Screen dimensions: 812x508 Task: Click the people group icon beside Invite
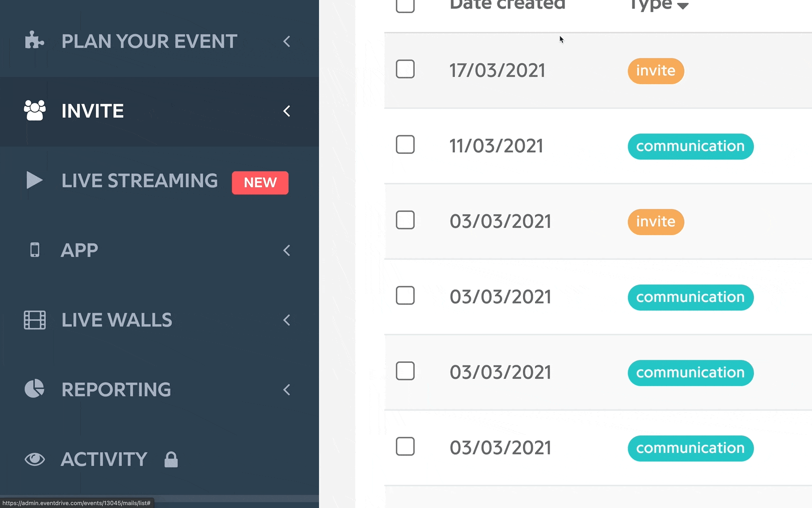coord(35,110)
